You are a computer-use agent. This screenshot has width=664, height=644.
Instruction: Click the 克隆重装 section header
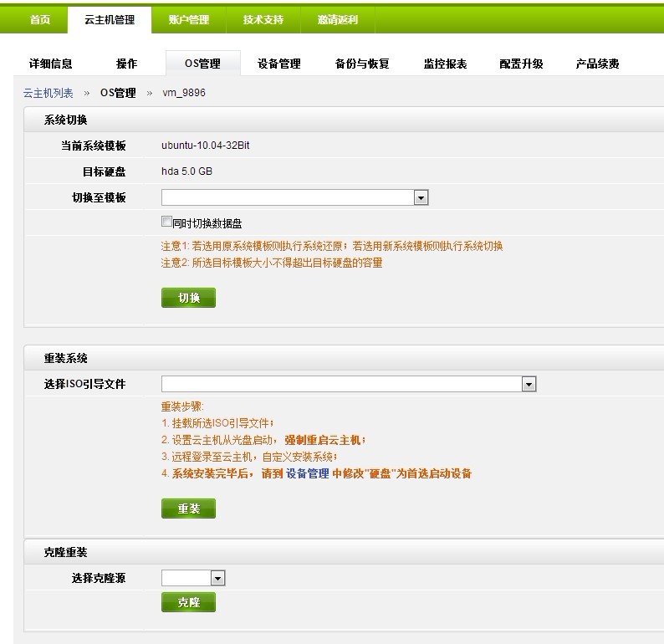pyautogui.click(x=65, y=552)
